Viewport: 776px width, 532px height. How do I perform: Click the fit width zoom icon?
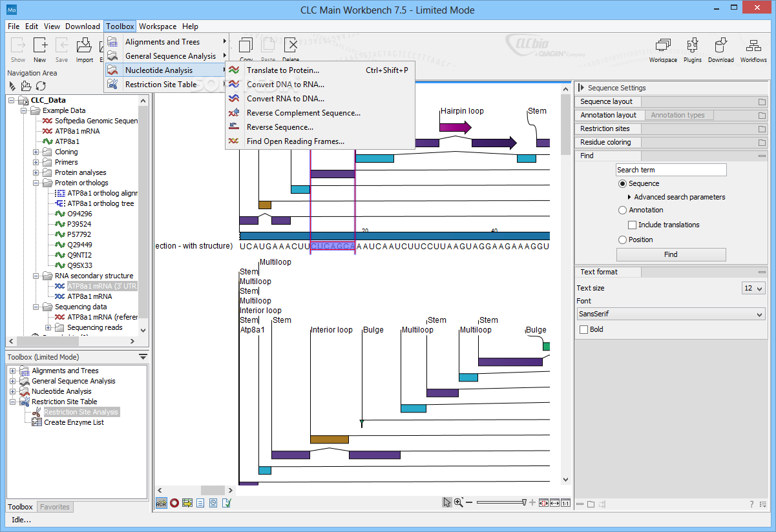[554, 503]
